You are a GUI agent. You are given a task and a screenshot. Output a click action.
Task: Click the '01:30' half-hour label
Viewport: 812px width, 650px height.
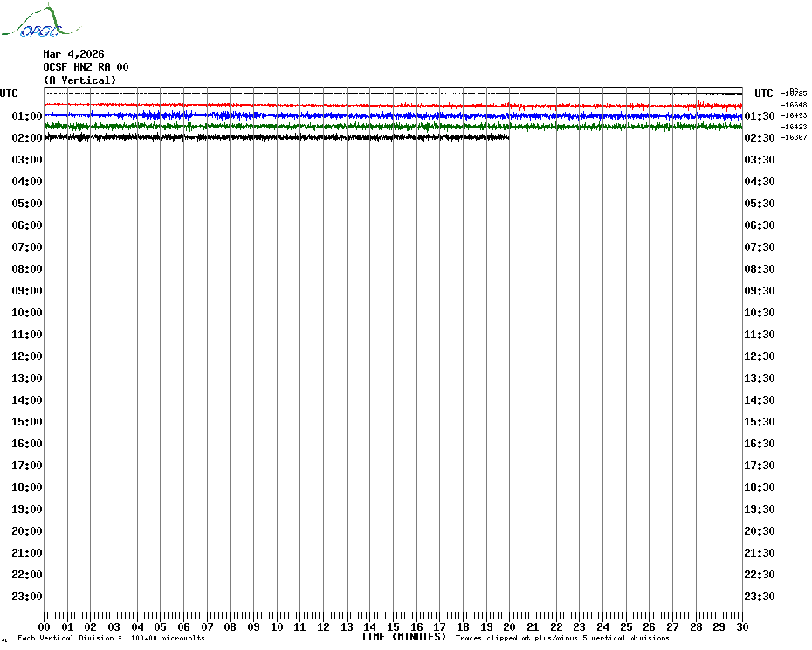point(760,115)
